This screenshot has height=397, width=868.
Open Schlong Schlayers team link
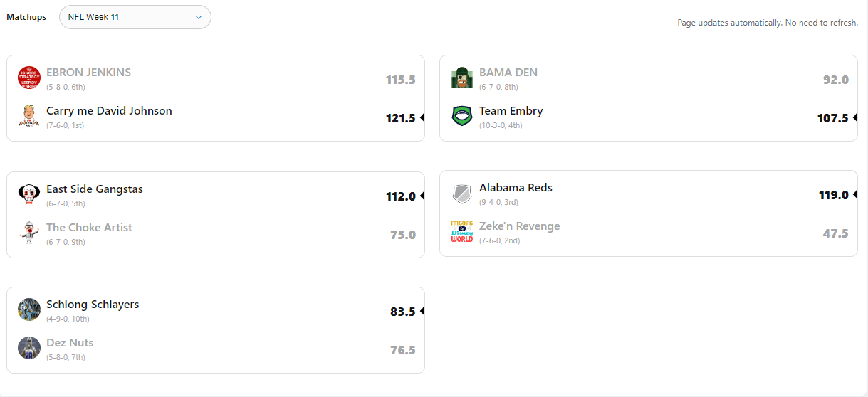[93, 305]
